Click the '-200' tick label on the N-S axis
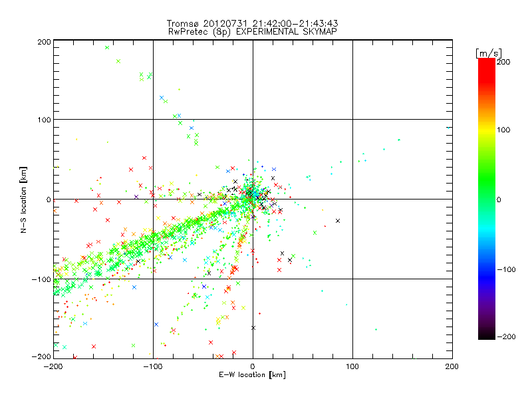The image size is (532, 399). click(41, 356)
